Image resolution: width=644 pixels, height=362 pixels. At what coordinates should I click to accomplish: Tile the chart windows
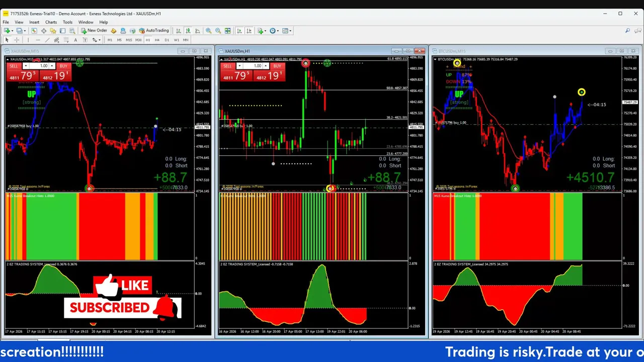click(x=227, y=31)
